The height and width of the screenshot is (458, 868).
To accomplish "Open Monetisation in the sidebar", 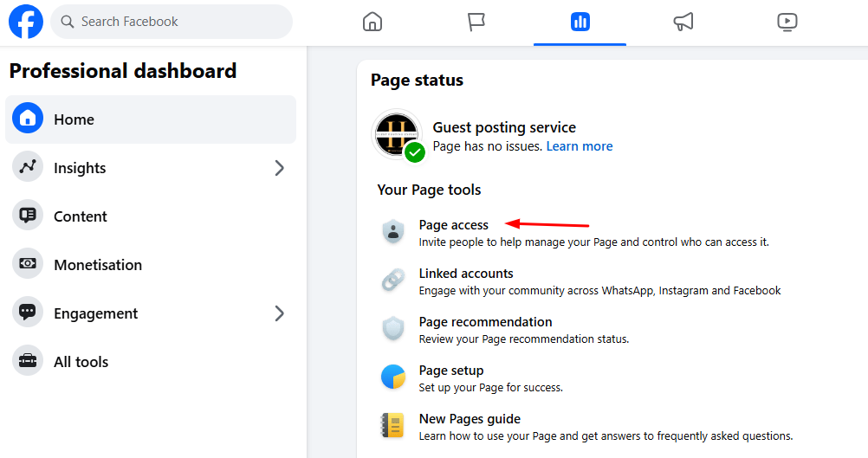I will [x=97, y=265].
